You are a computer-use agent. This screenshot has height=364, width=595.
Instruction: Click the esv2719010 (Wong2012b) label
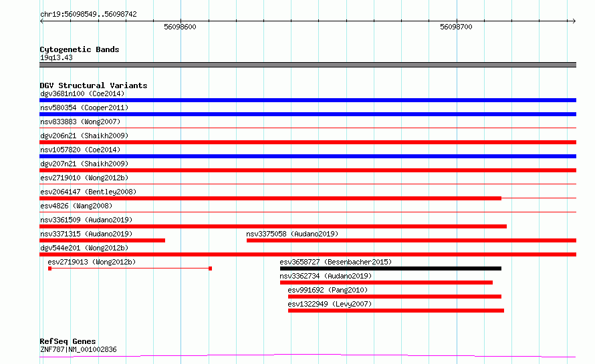pos(84,178)
